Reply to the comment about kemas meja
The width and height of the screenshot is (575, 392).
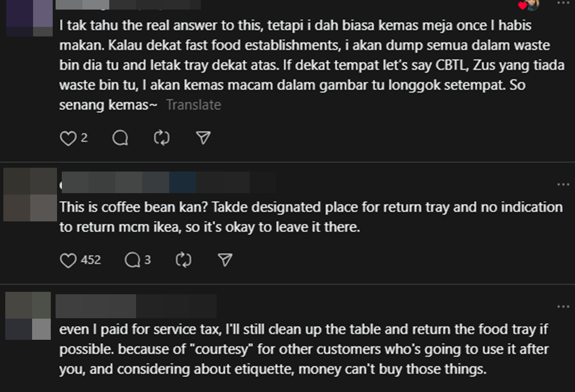pyautogui.click(x=120, y=138)
